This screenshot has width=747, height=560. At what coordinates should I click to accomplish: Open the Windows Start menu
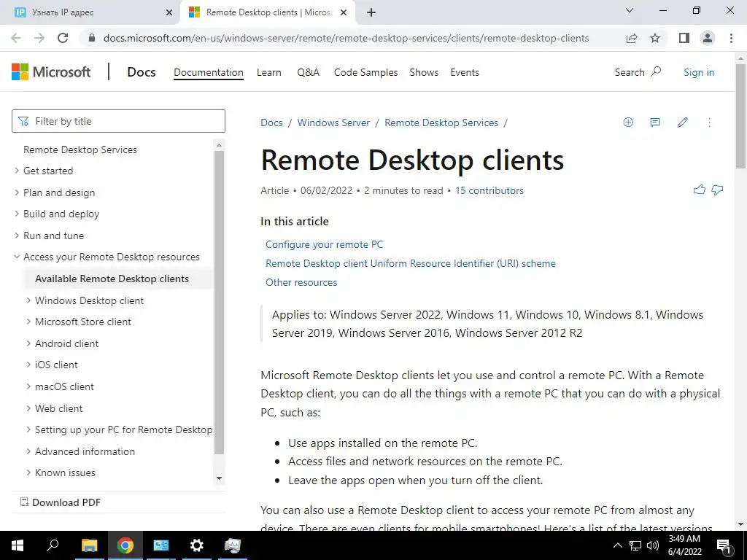click(18, 545)
